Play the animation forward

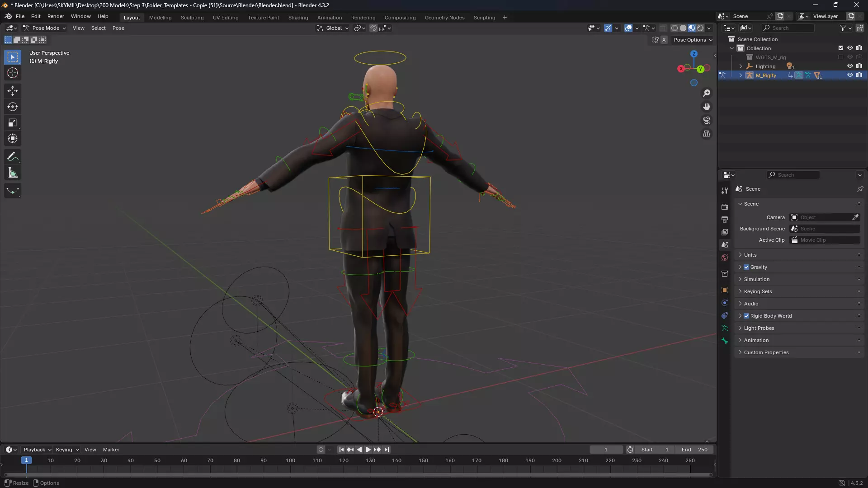pyautogui.click(x=368, y=450)
